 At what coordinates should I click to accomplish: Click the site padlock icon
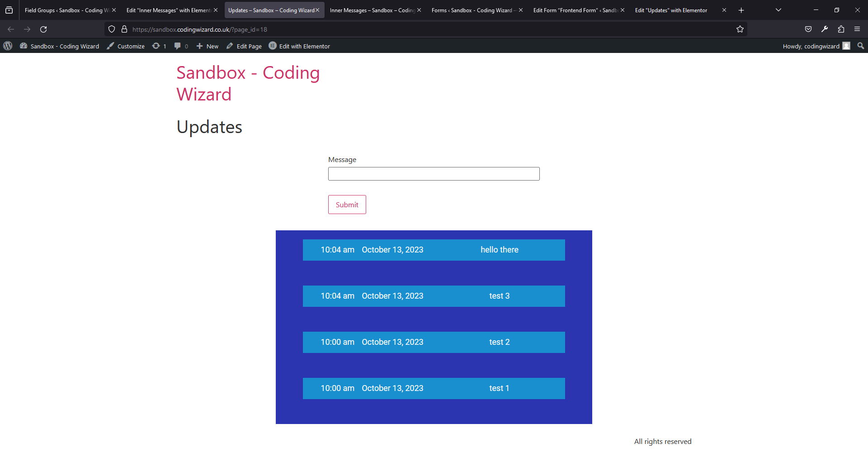pyautogui.click(x=124, y=29)
